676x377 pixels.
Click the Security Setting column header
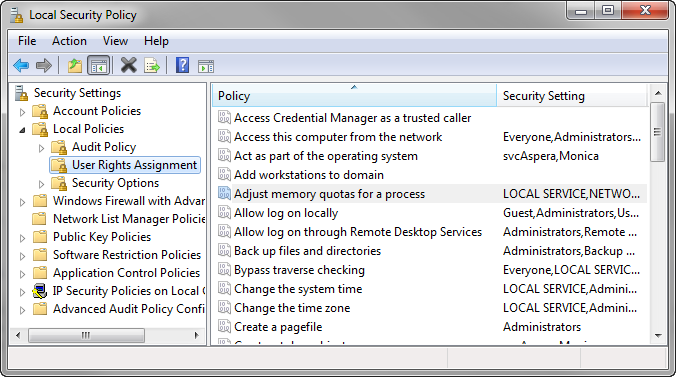click(x=572, y=96)
